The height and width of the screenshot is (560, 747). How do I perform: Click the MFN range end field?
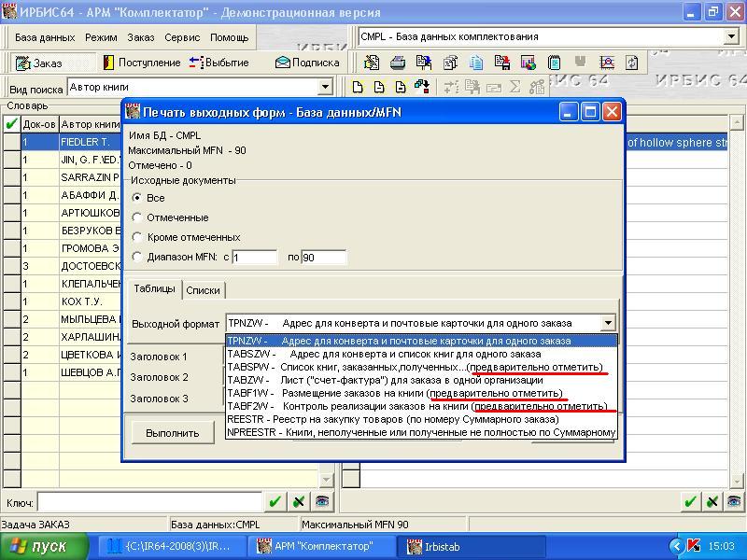click(323, 258)
